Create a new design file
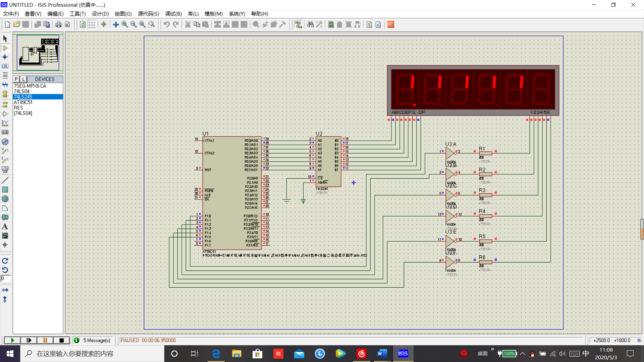 (x=7, y=24)
